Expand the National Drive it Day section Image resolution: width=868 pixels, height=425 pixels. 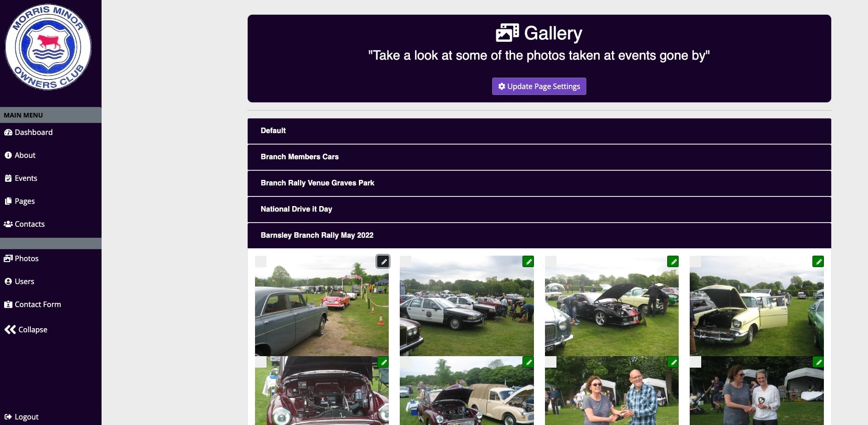point(539,209)
